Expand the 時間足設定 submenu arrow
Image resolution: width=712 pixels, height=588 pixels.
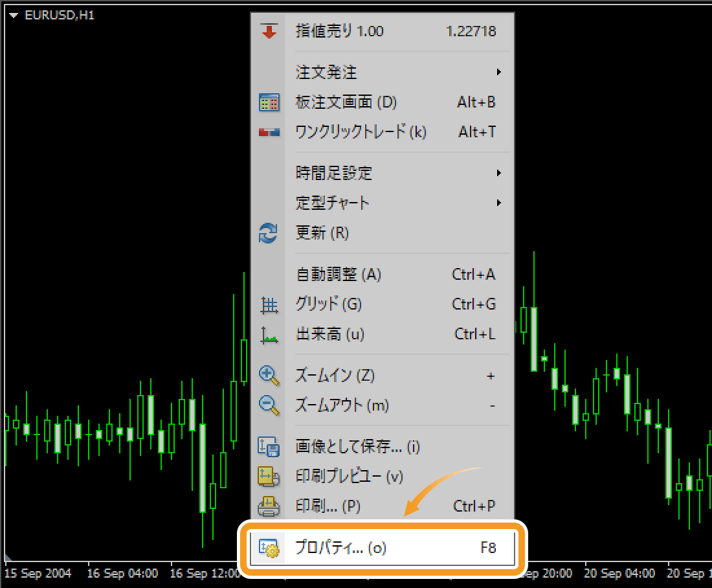pos(498,173)
